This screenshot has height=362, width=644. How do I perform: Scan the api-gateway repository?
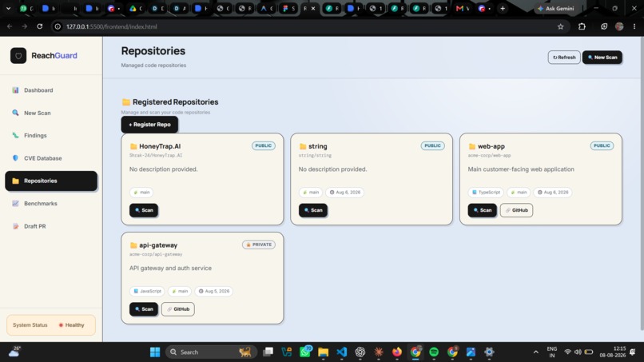pyautogui.click(x=144, y=309)
